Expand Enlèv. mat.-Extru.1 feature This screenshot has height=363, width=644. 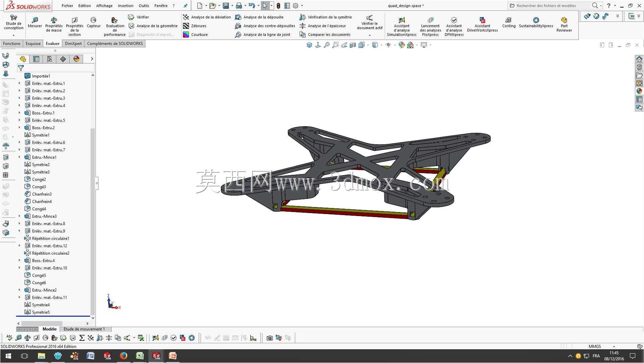coord(19,83)
